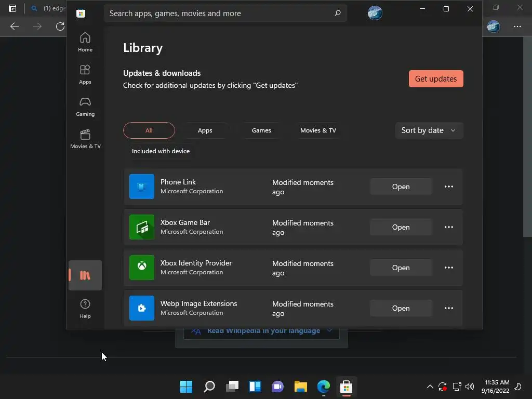This screenshot has width=532, height=399.
Task: Click the Windows Update tray icon
Action: 443,387
